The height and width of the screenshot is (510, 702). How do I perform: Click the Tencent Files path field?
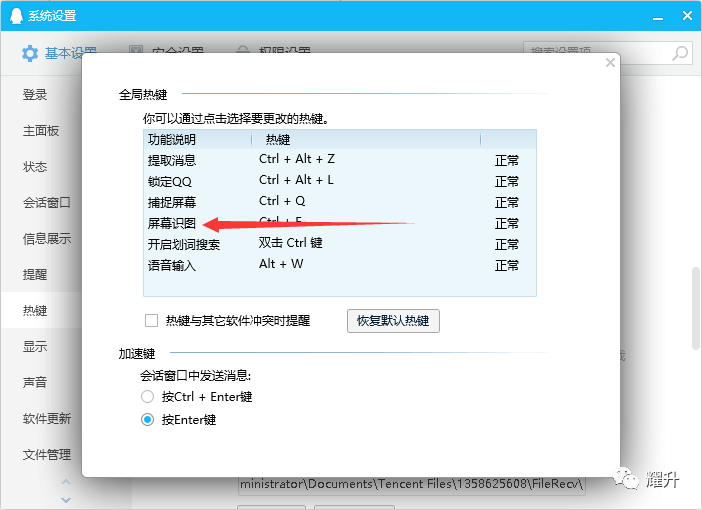[x=411, y=484]
